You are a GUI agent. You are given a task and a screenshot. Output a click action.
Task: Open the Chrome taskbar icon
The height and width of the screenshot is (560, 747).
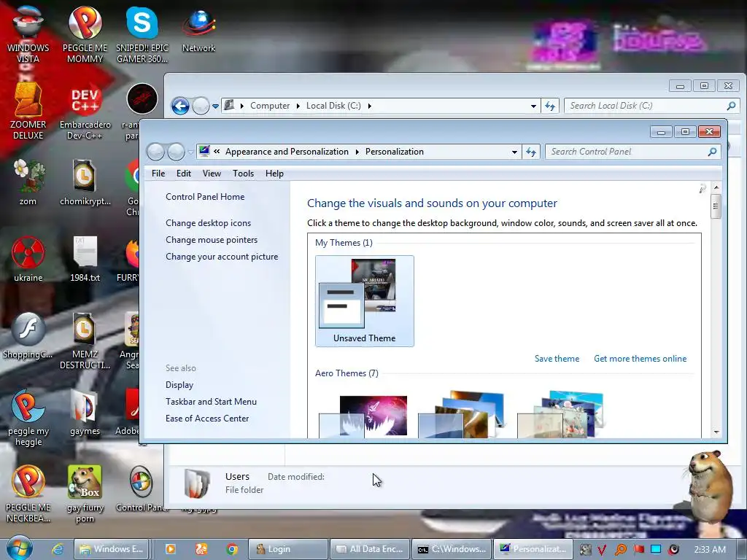(x=232, y=549)
